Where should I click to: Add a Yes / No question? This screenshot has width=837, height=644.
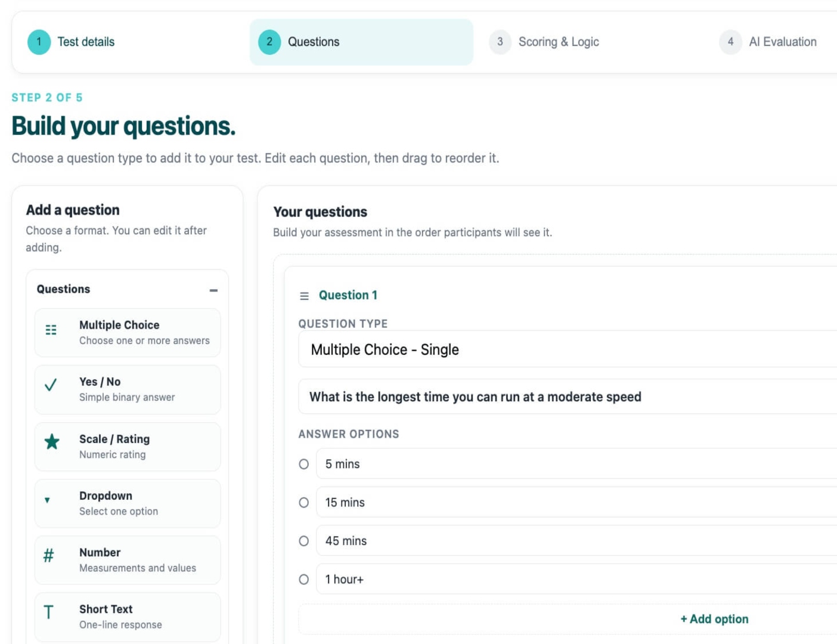[128, 390]
